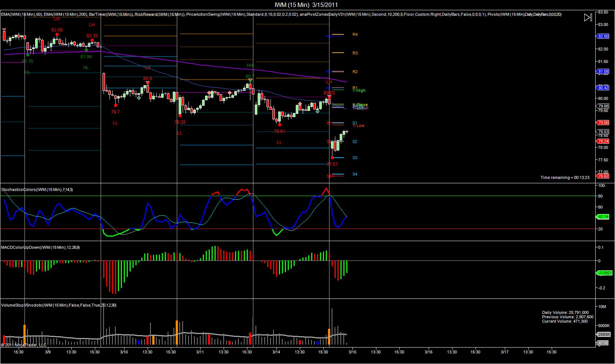Click the 10M volume axis value
The image size is (615, 364).
[601, 307]
